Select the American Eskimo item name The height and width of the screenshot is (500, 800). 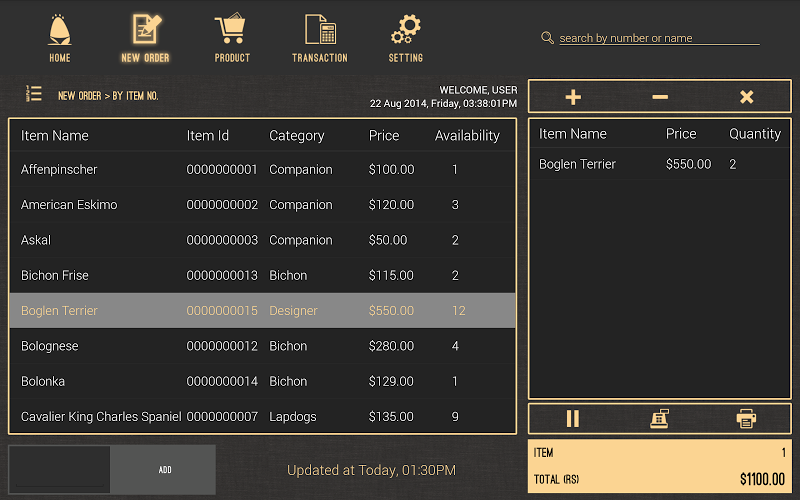tap(69, 205)
